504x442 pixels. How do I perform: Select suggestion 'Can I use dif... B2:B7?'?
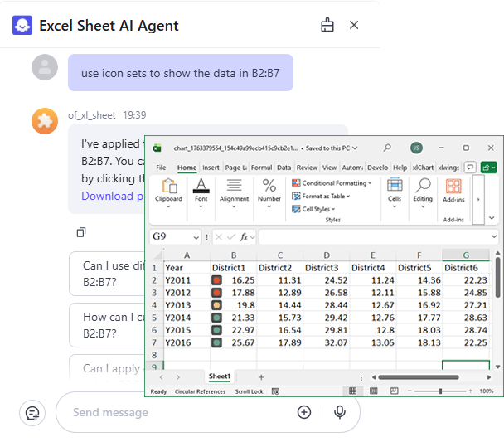(107, 274)
